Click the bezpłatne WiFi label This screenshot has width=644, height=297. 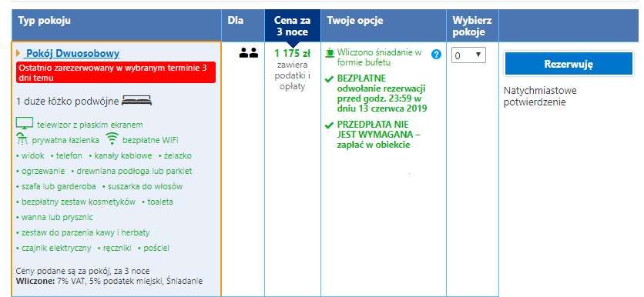coord(150,140)
